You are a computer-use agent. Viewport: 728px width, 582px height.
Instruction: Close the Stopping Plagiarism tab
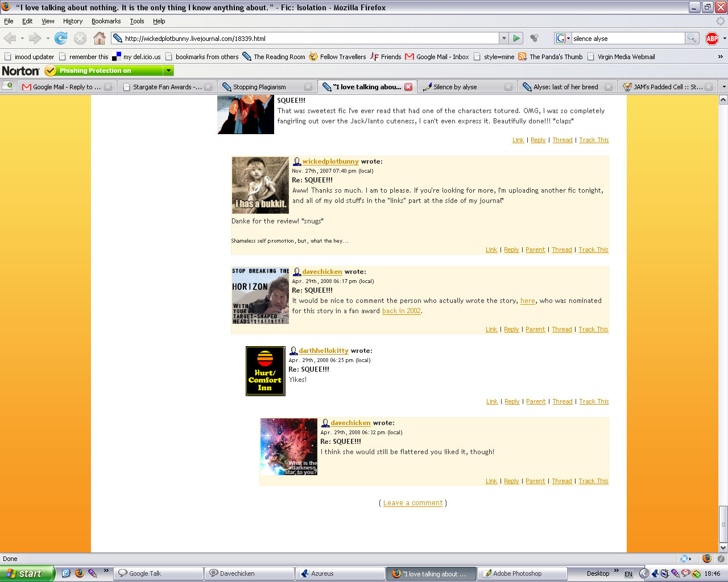pos(308,87)
